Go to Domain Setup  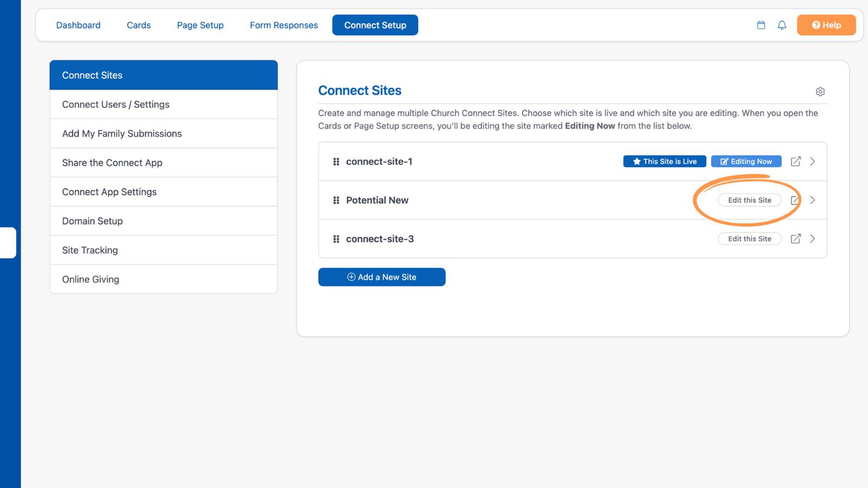163,221
